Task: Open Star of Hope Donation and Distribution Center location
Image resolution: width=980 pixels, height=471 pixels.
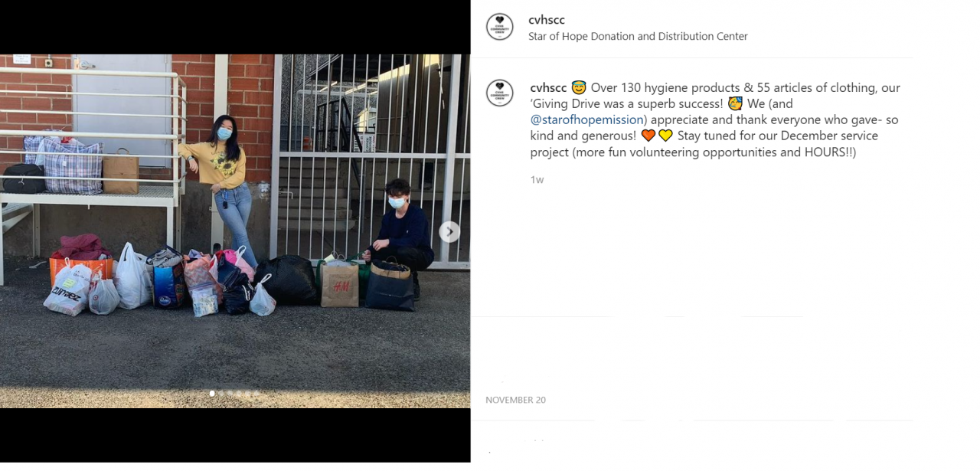Action: click(638, 36)
